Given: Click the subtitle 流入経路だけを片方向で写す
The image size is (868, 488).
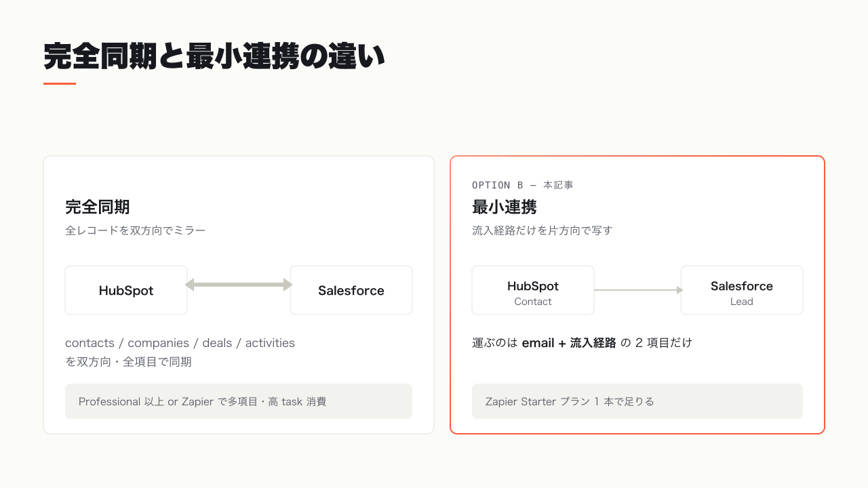Looking at the screenshot, I should click(x=542, y=230).
